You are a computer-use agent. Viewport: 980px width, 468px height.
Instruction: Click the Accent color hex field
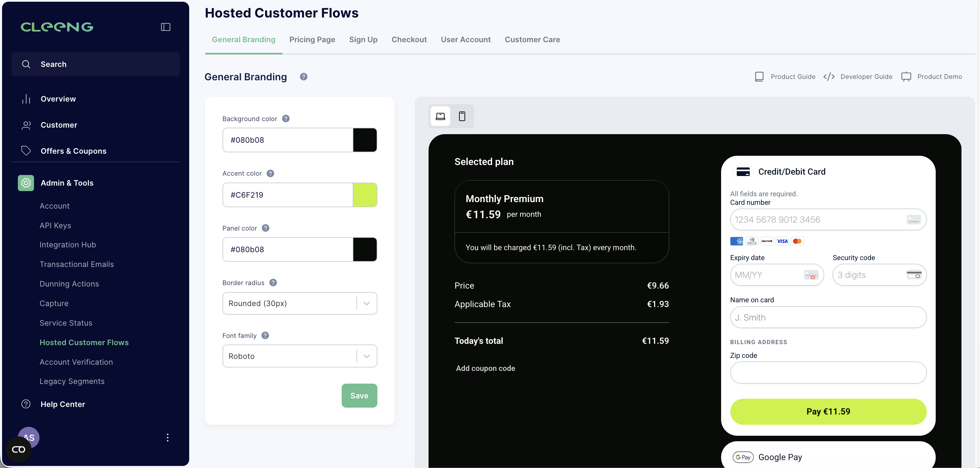288,195
